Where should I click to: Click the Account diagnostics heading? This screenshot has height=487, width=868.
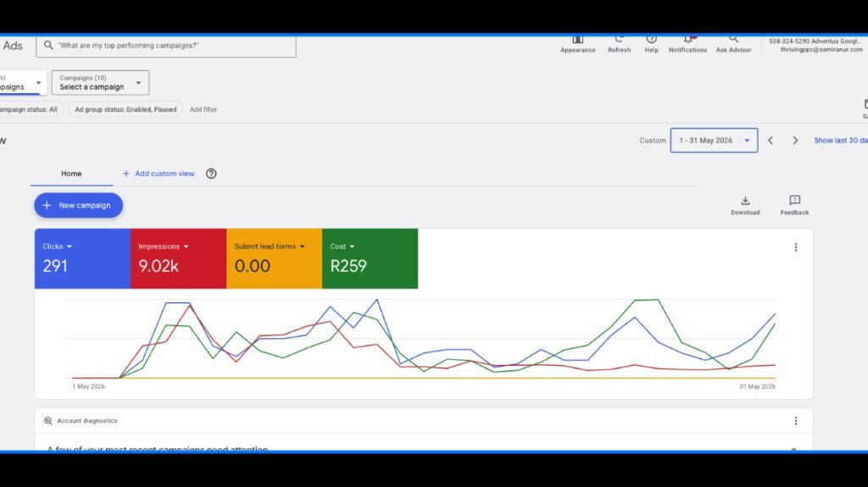click(x=87, y=421)
